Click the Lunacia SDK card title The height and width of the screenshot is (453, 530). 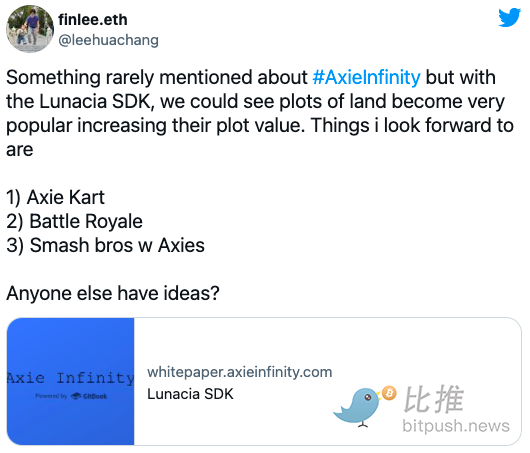(x=190, y=394)
